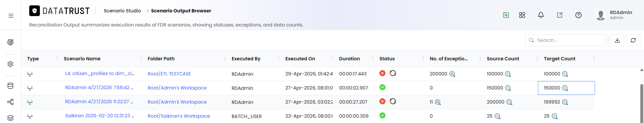
Task: Sort by Target Count column
Action: (x=560, y=59)
